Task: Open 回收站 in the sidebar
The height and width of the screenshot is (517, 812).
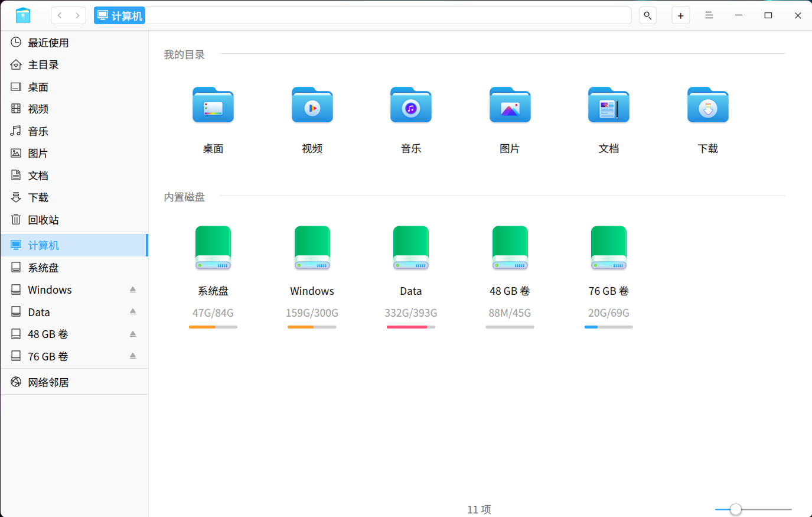Action: pyautogui.click(x=74, y=220)
